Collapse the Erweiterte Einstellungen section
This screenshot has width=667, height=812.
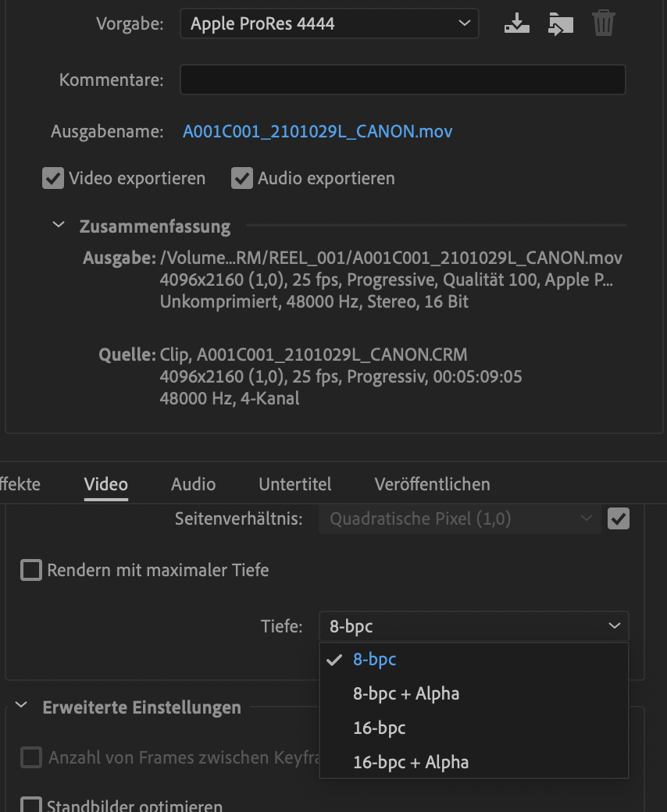pos(21,707)
